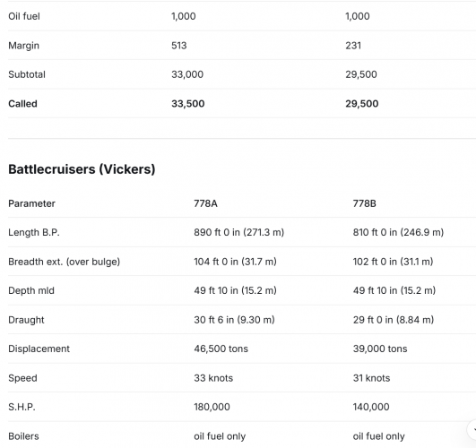
Task: Click the 180,000 S.H.P. value
Action: pyautogui.click(x=212, y=407)
